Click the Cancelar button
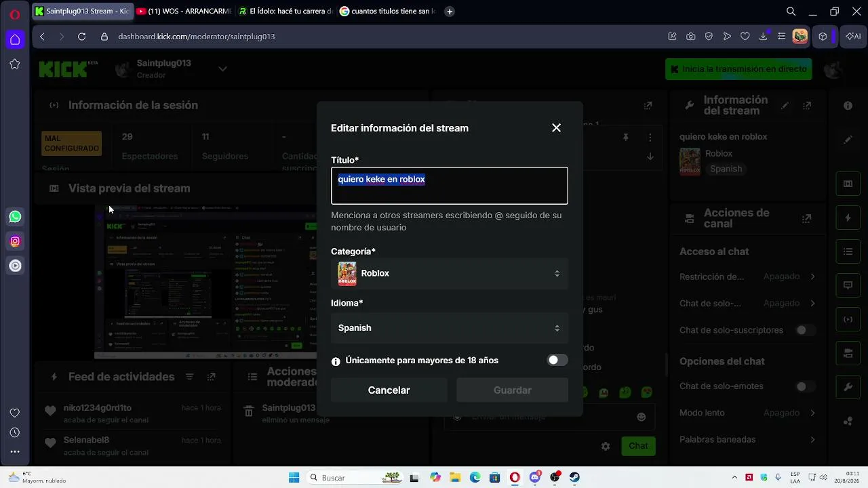Image resolution: width=868 pixels, height=488 pixels. pos(389,390)
